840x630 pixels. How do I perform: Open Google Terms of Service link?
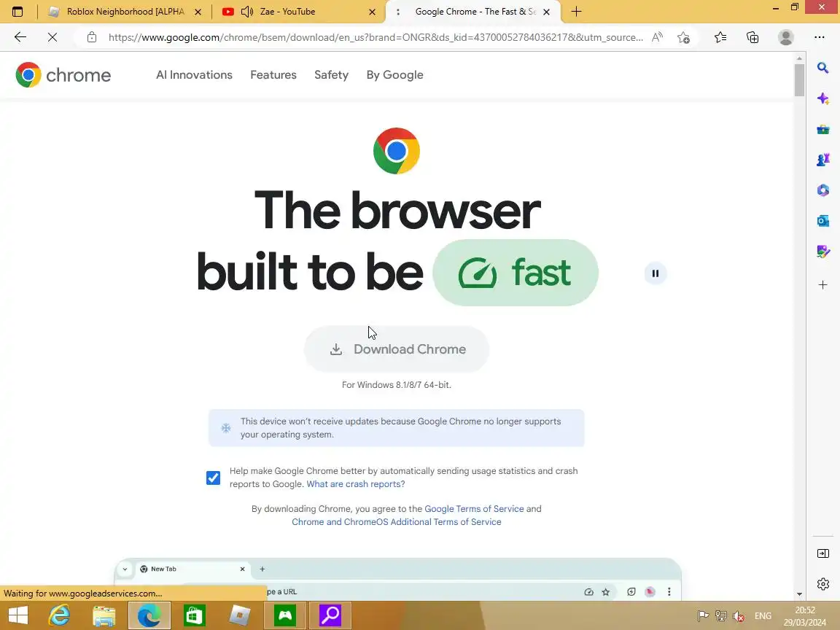(474, 509)
